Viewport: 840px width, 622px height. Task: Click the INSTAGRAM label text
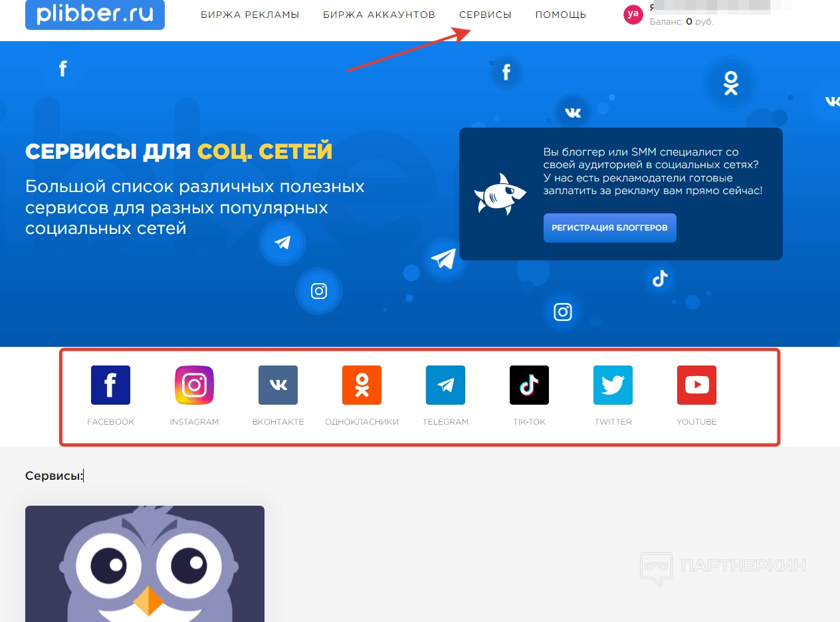tap(194, 422)
